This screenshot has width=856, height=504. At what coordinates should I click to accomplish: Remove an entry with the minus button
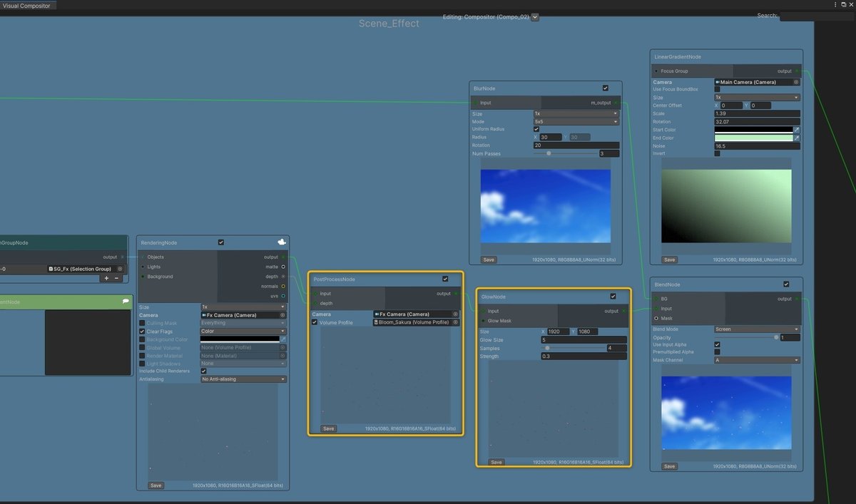click(116, 278)
